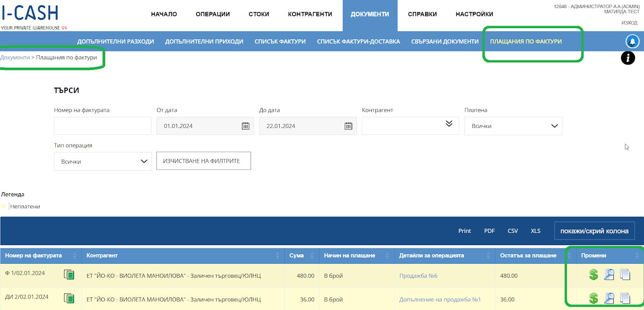Print the payments table
The height and width of the screenshot is (310, 644).
coord(465,231)
